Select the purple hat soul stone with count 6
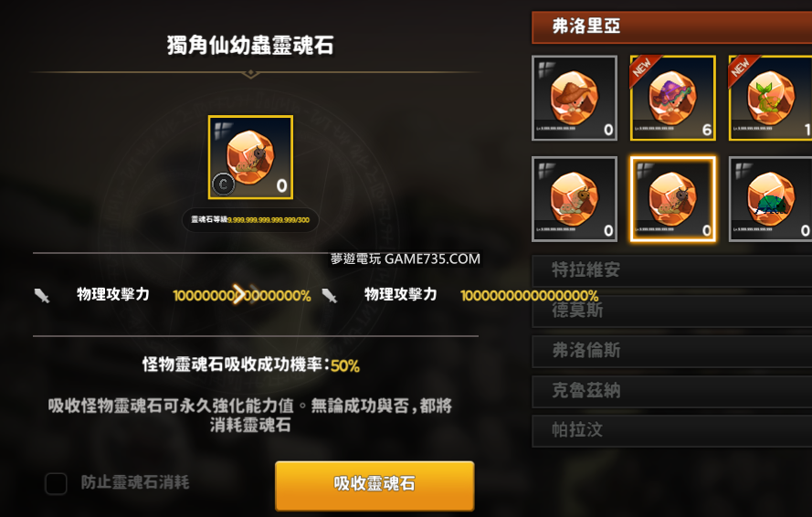Screen dimensions: 812x517 tap(672, 98)
